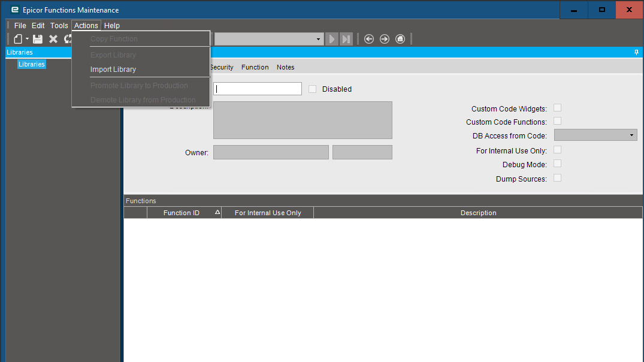Switch to the Function tab
This screenshot has width=644, height=362.
click(255, 67)
